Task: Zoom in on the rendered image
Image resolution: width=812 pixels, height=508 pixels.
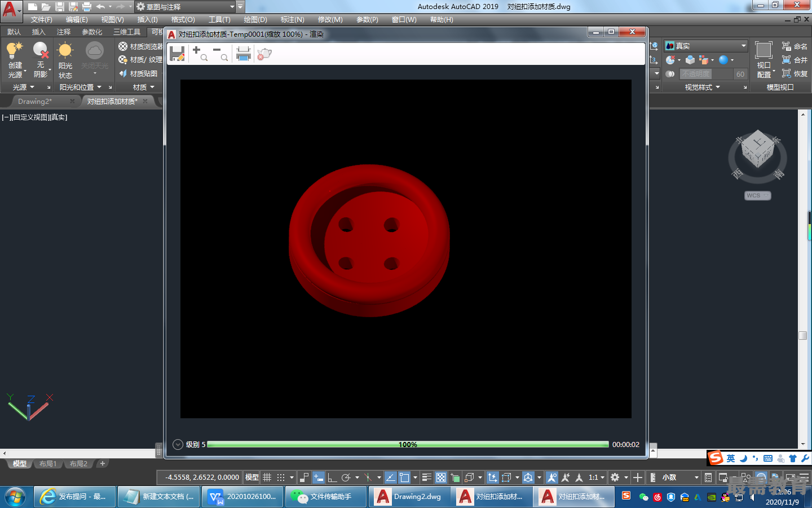Action: tap(200, 54)
